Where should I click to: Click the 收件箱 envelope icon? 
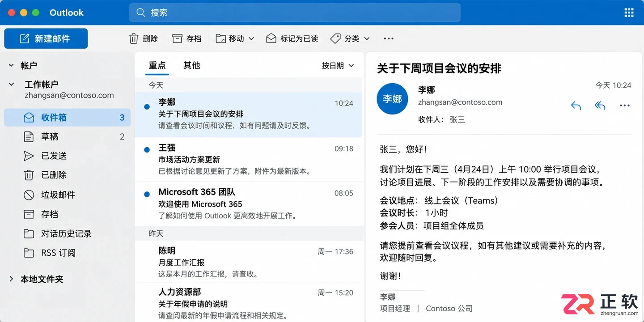tap(29, 118)
